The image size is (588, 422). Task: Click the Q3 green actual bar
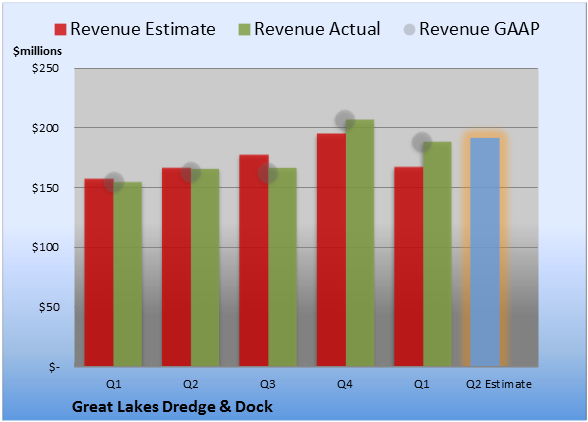pyautogui.click(x=283, y=267)
